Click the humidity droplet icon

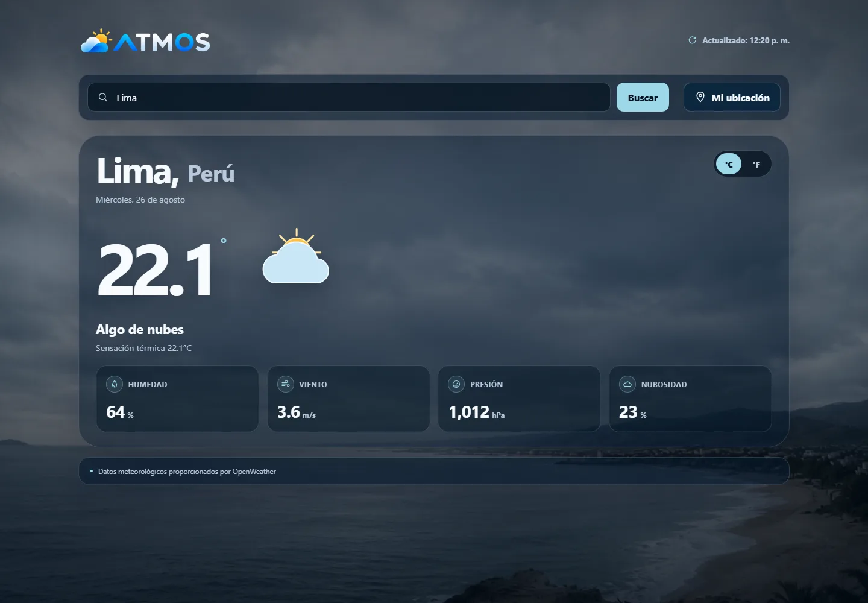[x=115, y=384]
